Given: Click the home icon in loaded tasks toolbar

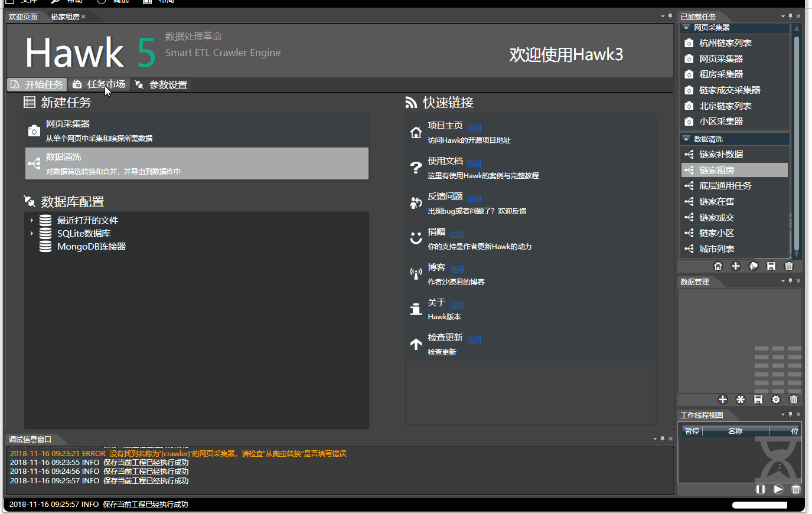Looking at the screenshot, I should (718, 266).
